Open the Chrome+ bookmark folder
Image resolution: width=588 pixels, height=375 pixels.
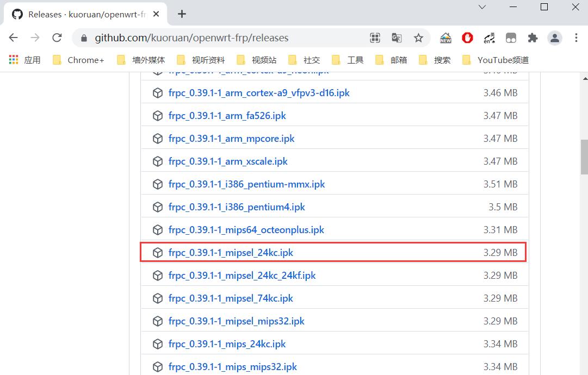79,60
